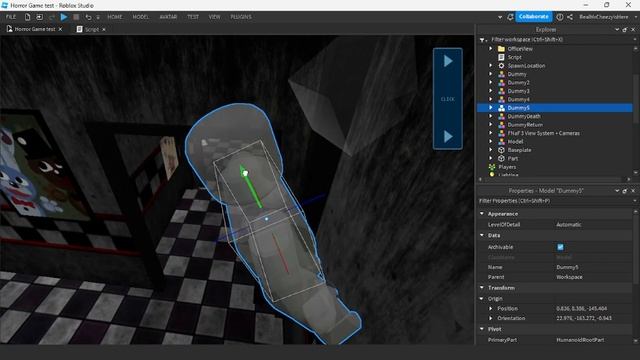Expand the selected Dummy5 model arrow
The image size is (640, 360).
[491, 108]
